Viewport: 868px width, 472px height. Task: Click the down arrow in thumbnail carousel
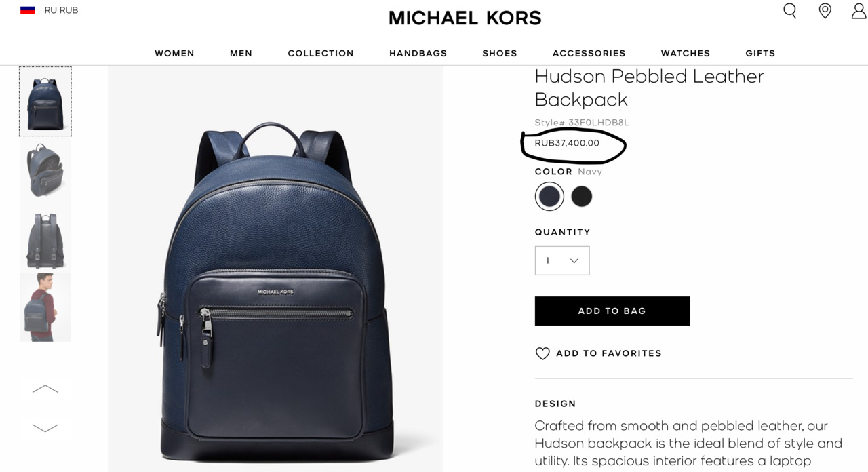(45, 428)
